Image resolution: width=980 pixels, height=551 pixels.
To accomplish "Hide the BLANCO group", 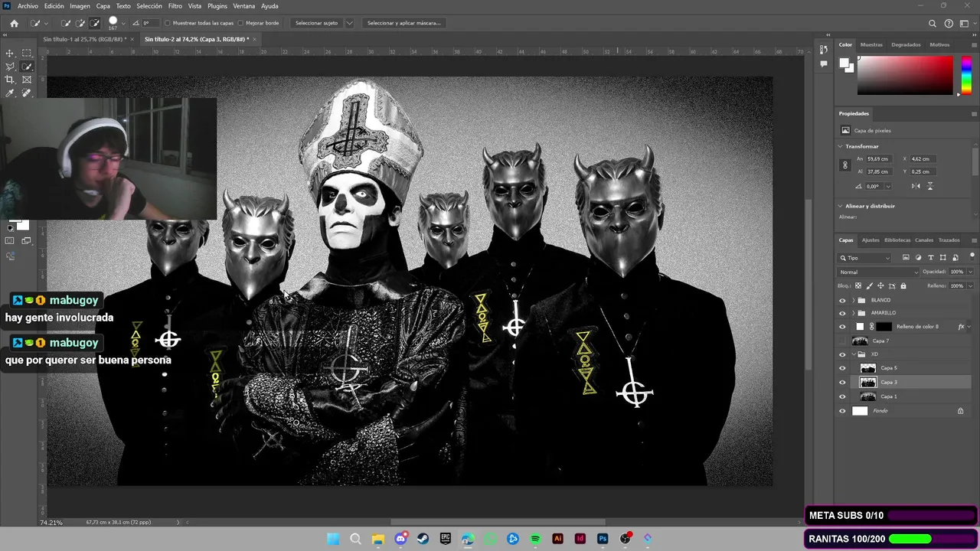I will pos(842,300).
